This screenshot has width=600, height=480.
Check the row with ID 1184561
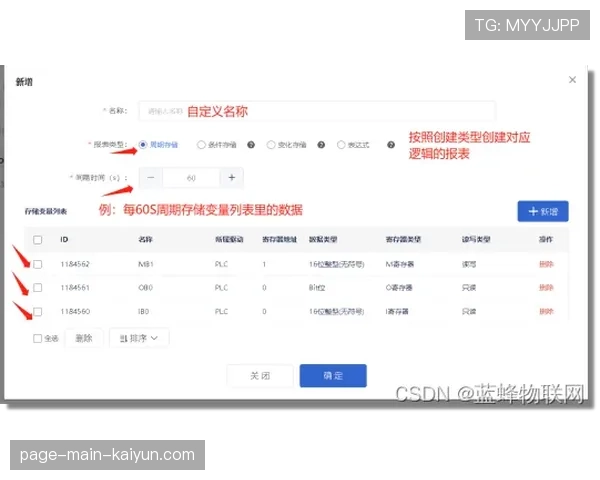[x=38, y=287]
